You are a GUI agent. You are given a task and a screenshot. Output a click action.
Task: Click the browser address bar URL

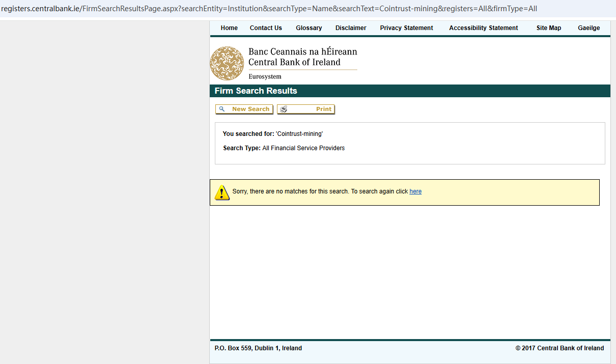pyautogui.click(x=269, y=9)
